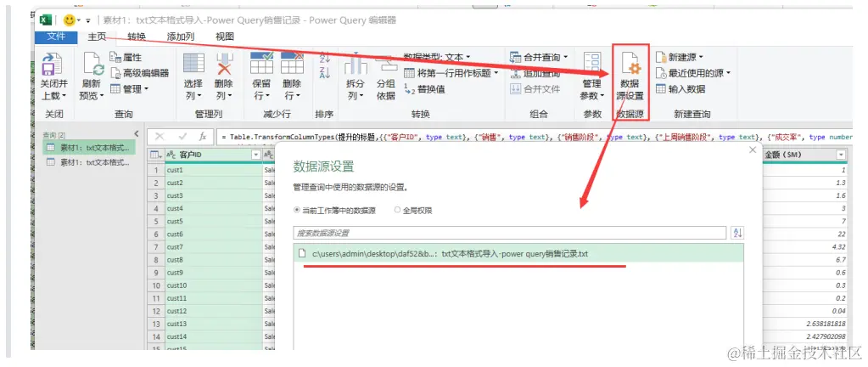Click the Choose Columns (选择列) icon

(x=193, y=64)
